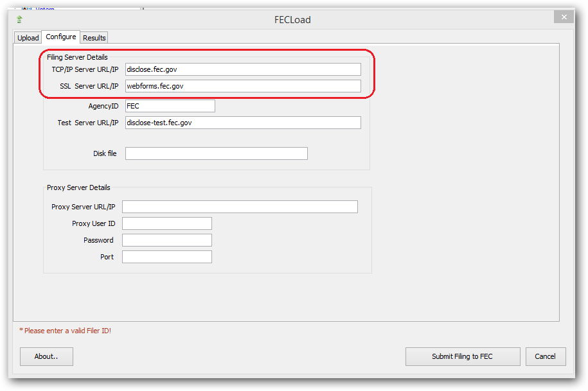Select the proxy Port field

click(166, 257)
